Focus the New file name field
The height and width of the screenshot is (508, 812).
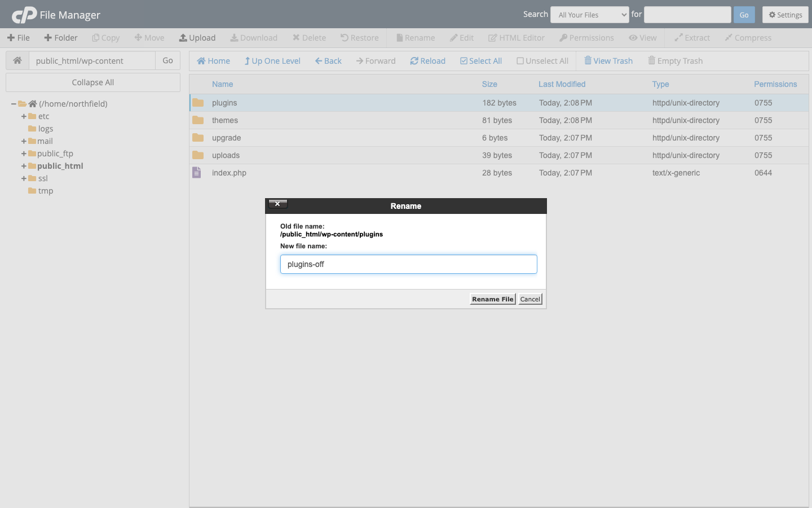409,264
